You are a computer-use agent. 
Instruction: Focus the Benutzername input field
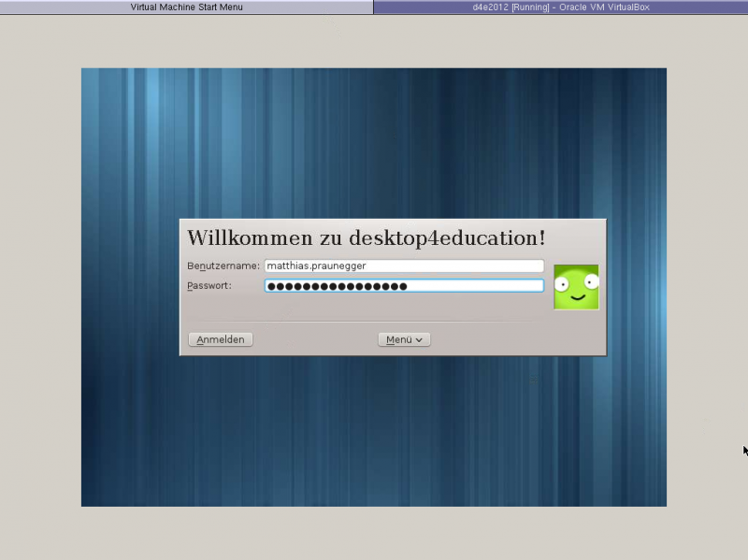point(404,266)
